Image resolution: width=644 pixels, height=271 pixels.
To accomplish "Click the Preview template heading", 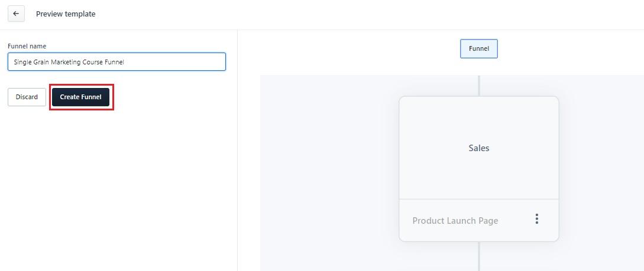I will 66,14.
